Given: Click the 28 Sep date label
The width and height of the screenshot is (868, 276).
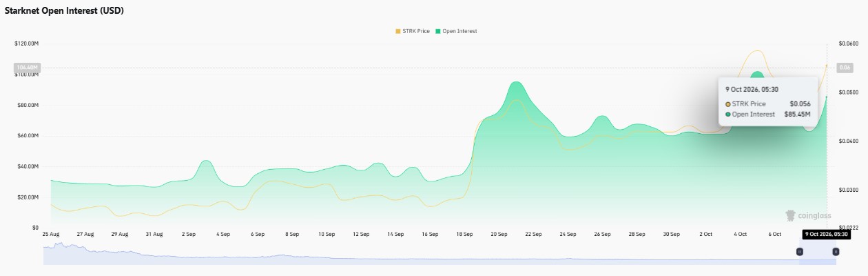Looking at the screenshot, I should (x=637, y=235).
